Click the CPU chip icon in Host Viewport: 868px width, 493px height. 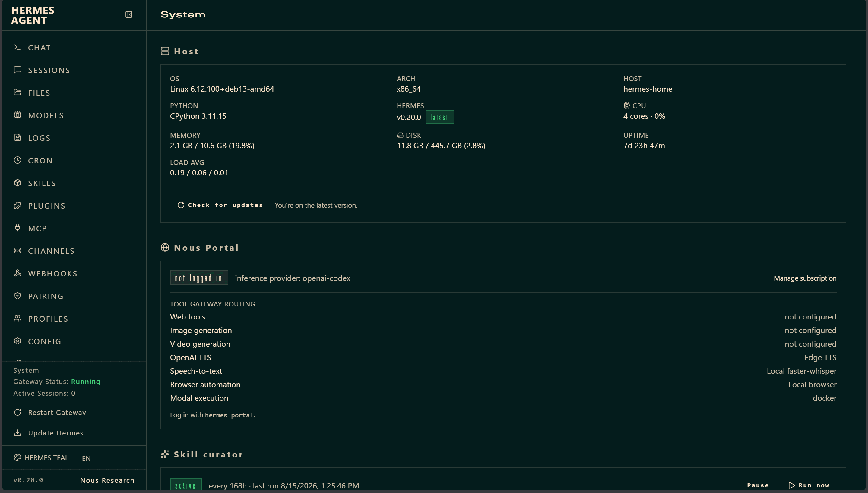point(627,106)
